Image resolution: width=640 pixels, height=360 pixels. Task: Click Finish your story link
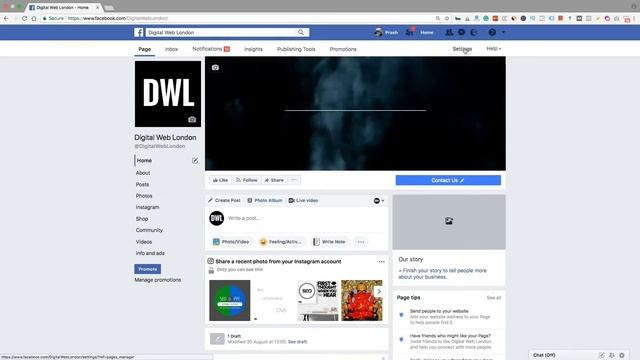[442, 274]
